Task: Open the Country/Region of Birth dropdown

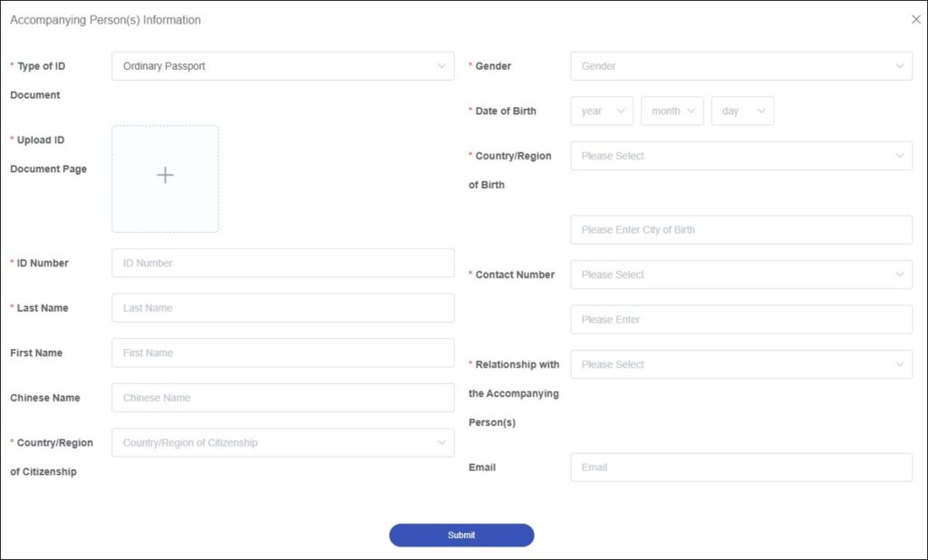Action: [x=740, y=156]
